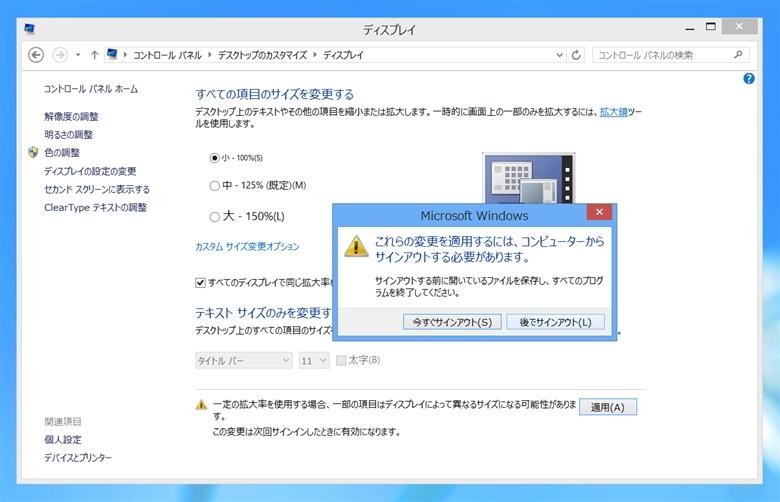Viewport: 780px width, 502px height.
Task: Click デスクトップのカスタマイズ in the breadcrumb
Action: click(262, 55)
